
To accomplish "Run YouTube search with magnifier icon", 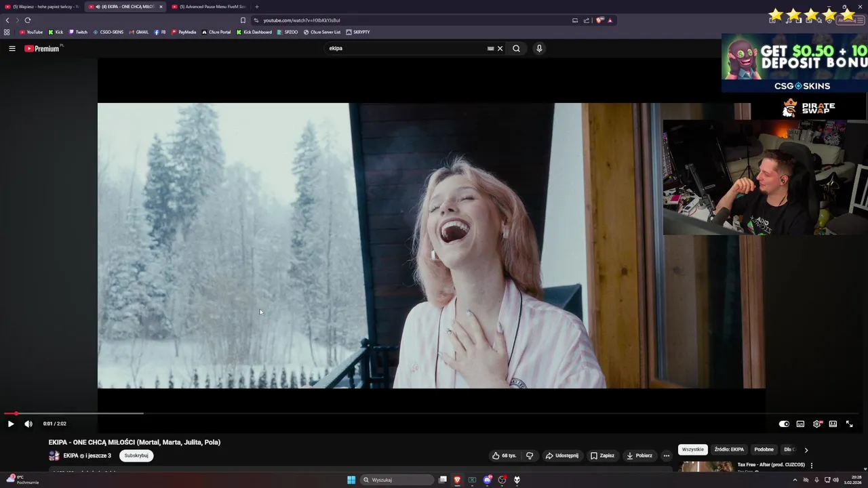I will 516,48.
